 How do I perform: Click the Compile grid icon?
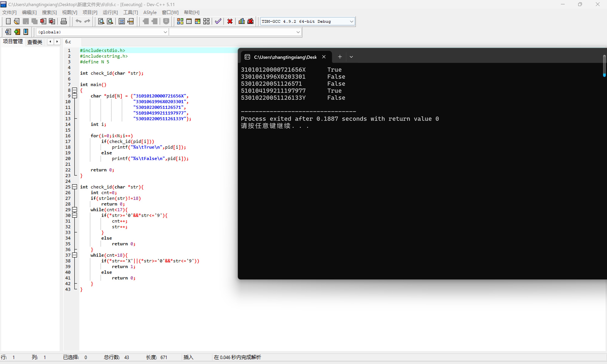click(x=180, y=21)
